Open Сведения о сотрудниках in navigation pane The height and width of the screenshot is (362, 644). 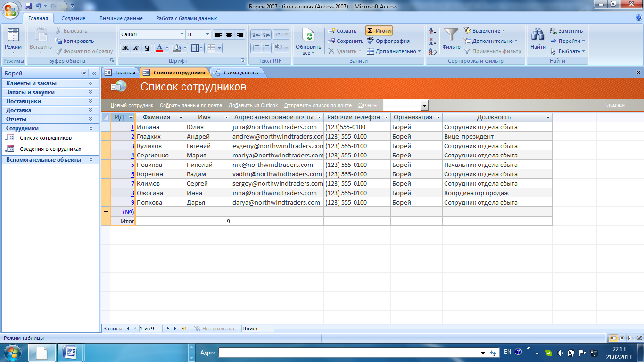click(50, 149)
